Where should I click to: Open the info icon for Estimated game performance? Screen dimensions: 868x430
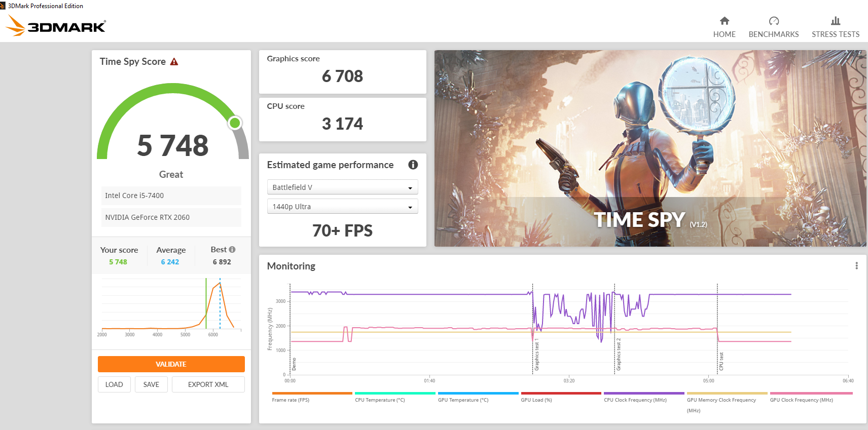click(x=413, y=165)
